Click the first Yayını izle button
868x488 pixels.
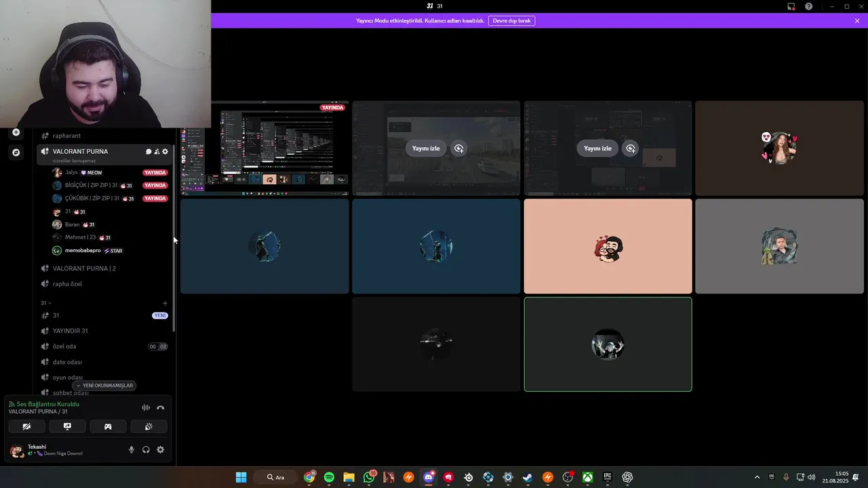tap(426, 148)
